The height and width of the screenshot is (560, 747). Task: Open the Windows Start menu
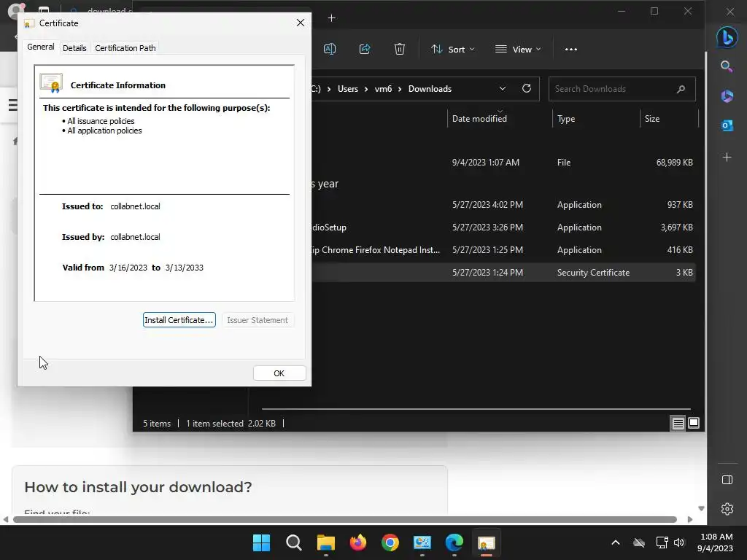262,542
